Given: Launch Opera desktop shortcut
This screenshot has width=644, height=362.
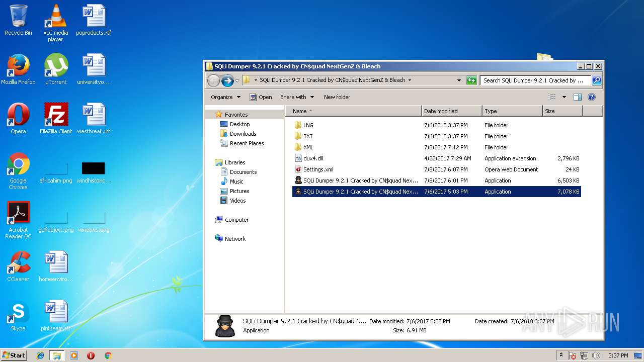Looking at the screenshot, I should pos(18,119).
